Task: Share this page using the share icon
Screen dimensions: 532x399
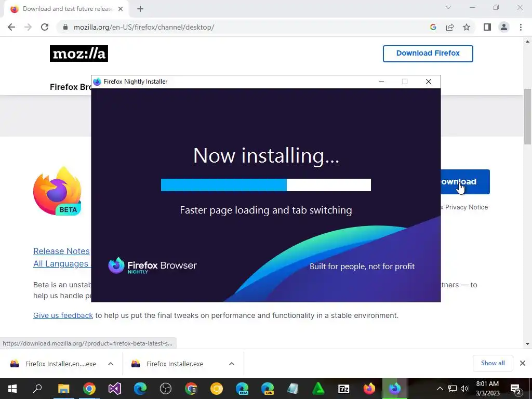Action: [450, 27]
